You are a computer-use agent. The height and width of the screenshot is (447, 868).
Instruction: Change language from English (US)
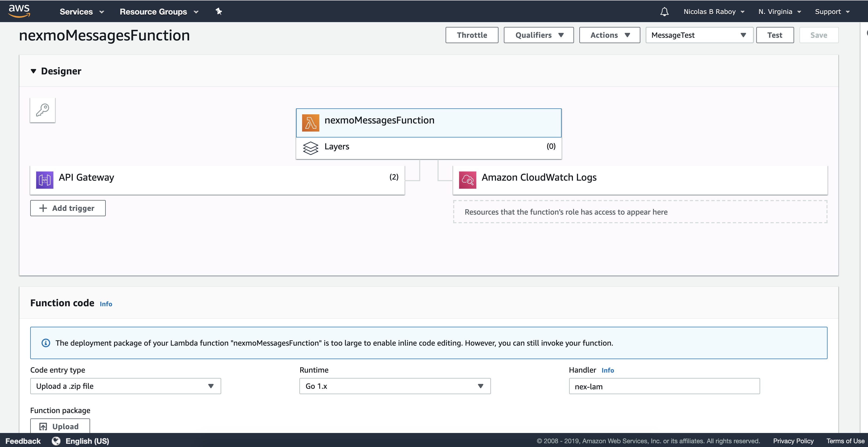[x=87, y=441]
